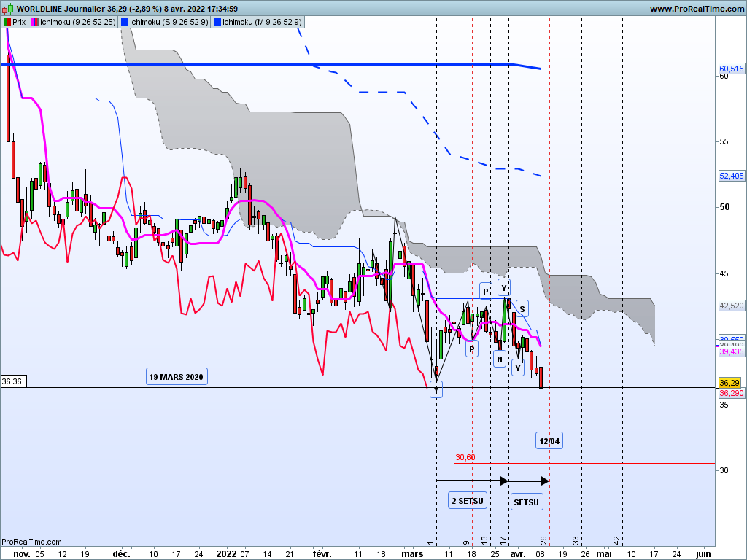Screen dimensions: 747x560
Task: Select the 12/04 date annotation box
Action: coord(549,441)
